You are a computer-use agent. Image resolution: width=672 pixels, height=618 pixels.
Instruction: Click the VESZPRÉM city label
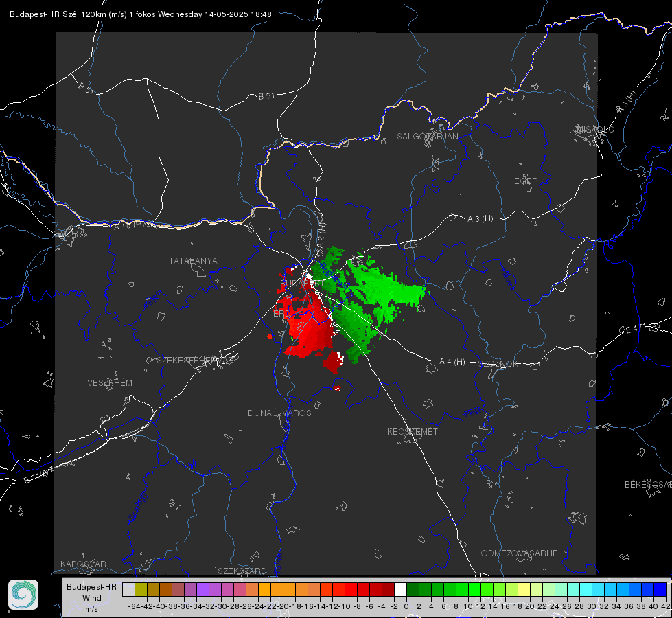[110, 383]
